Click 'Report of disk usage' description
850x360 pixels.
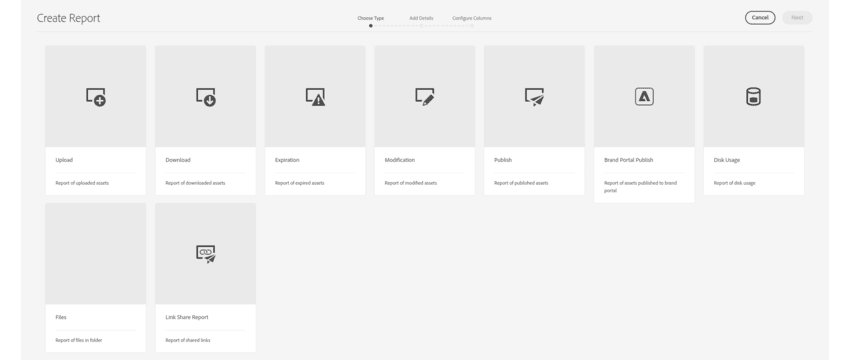[735, 183]
